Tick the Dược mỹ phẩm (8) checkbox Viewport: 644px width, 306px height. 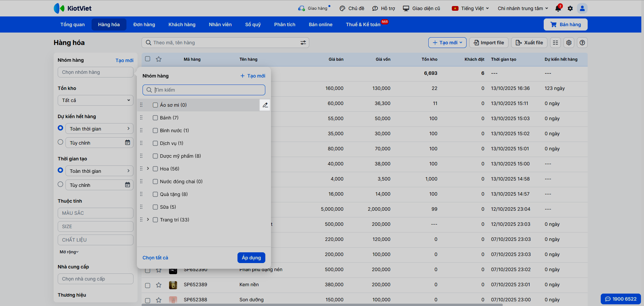[155, 156]
